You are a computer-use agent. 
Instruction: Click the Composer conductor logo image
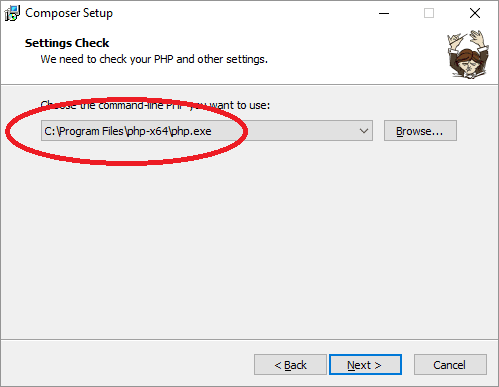(468, 54)
